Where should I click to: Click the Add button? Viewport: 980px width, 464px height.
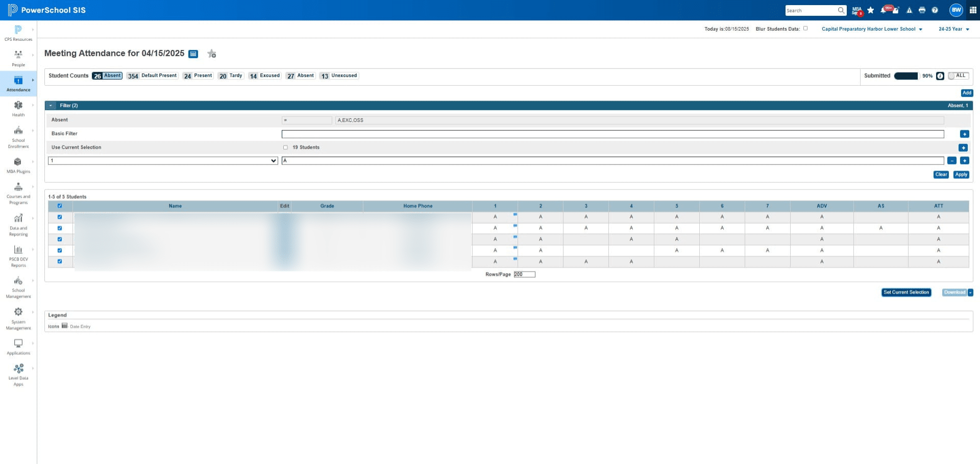[x=967, y=93]
